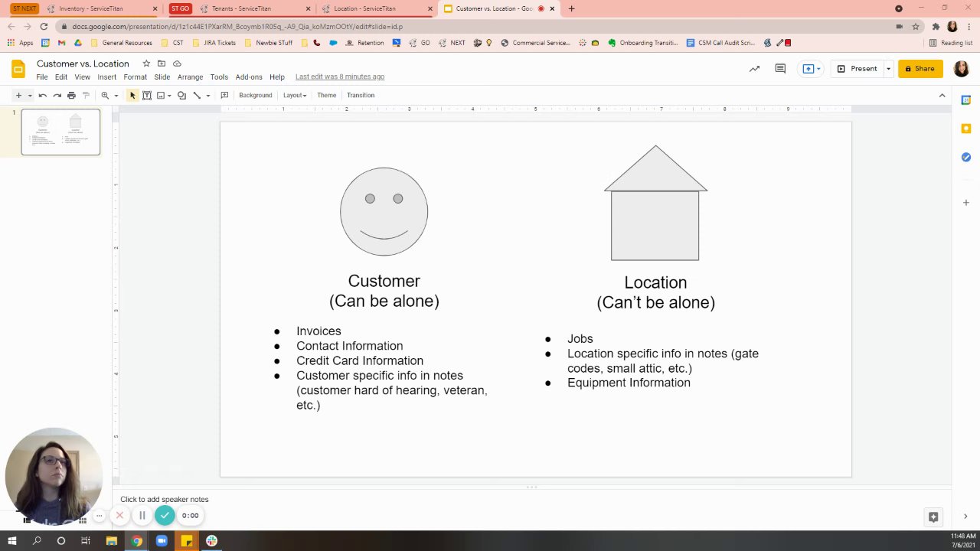Image resolution: width=980 pixels, height=551 pixels.
Task: Open Google Tasks in side panel
Action: (966, 157)
